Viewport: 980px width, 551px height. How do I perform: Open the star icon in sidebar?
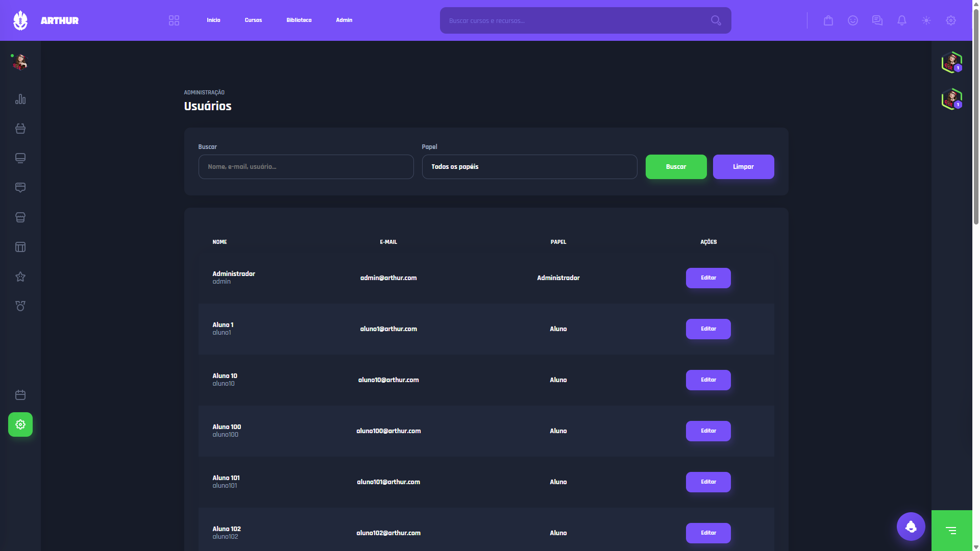click(20, 277)
